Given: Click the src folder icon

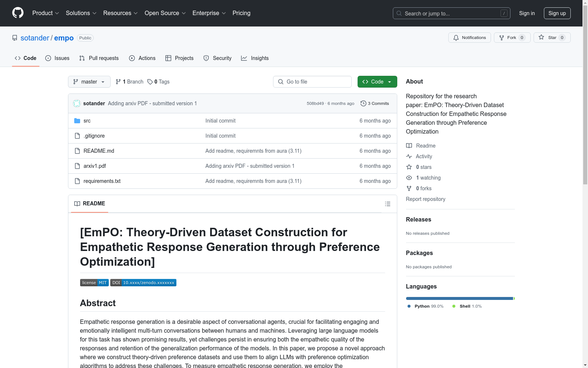Looking at the screenshot, I should (x=77, y=121).
